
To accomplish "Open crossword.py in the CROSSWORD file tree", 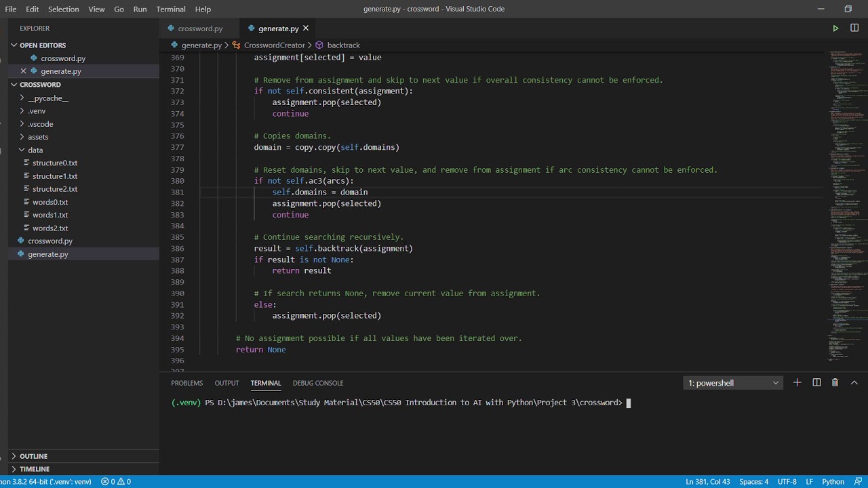I will click(x=50, y=241).
